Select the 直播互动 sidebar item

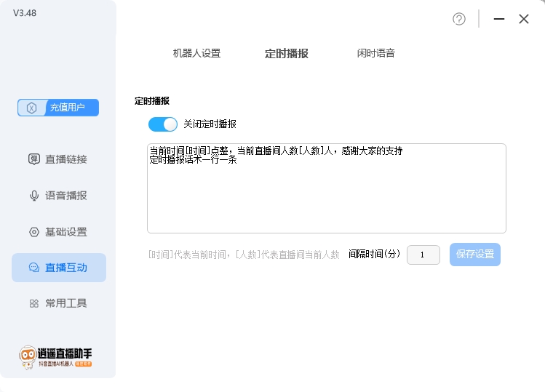[59, 268]
